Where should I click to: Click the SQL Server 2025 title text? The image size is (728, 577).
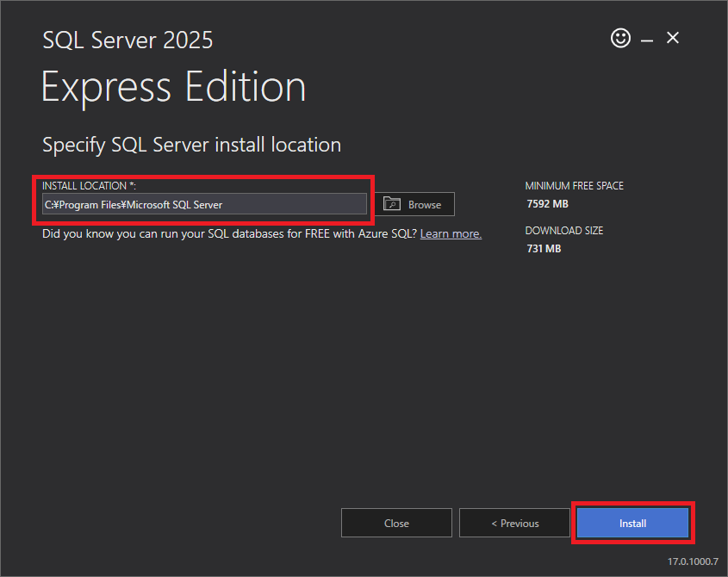[128, 40]
